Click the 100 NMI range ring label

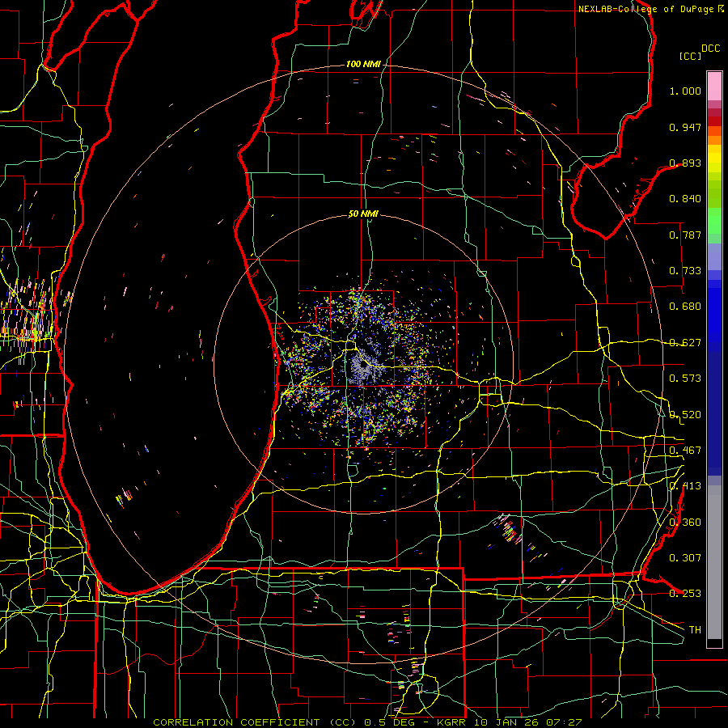click(363, 64)
